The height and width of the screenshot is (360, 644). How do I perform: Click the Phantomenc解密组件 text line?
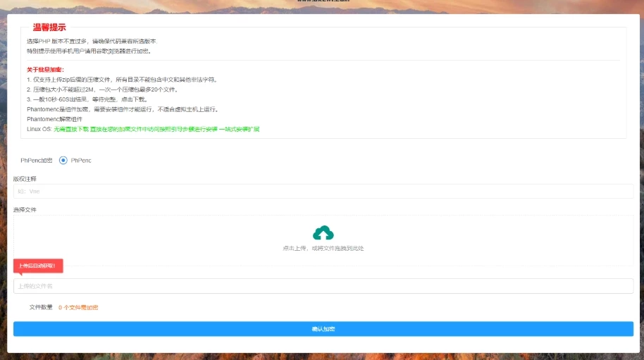54,119
